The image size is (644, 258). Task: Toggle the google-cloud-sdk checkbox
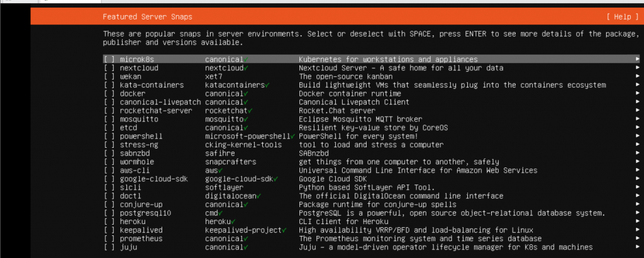pyautogui.click(x=109, y=179)
